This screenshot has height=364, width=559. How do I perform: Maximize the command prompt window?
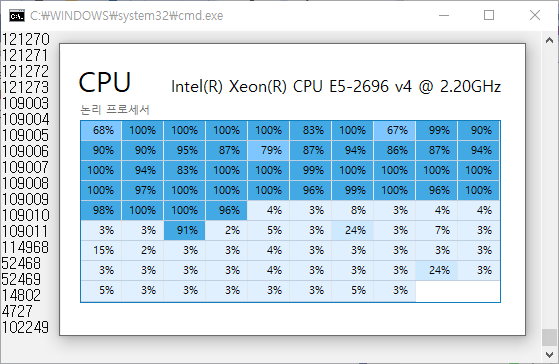tap(489, 15)
